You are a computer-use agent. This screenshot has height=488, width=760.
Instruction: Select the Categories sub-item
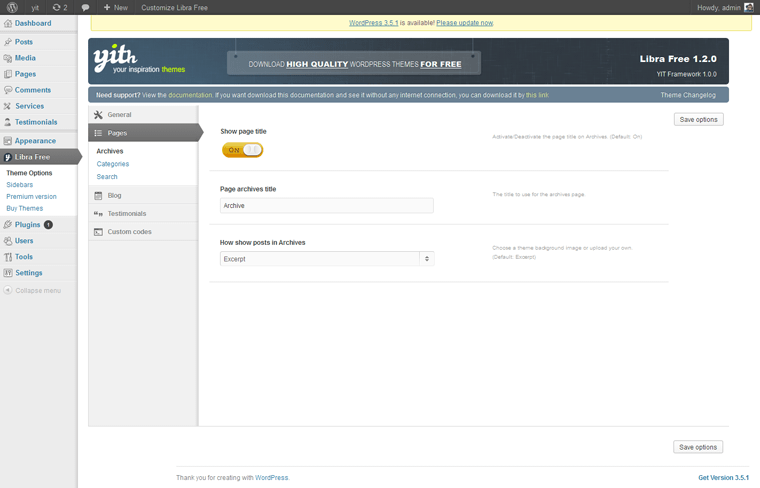coord(112,164)
